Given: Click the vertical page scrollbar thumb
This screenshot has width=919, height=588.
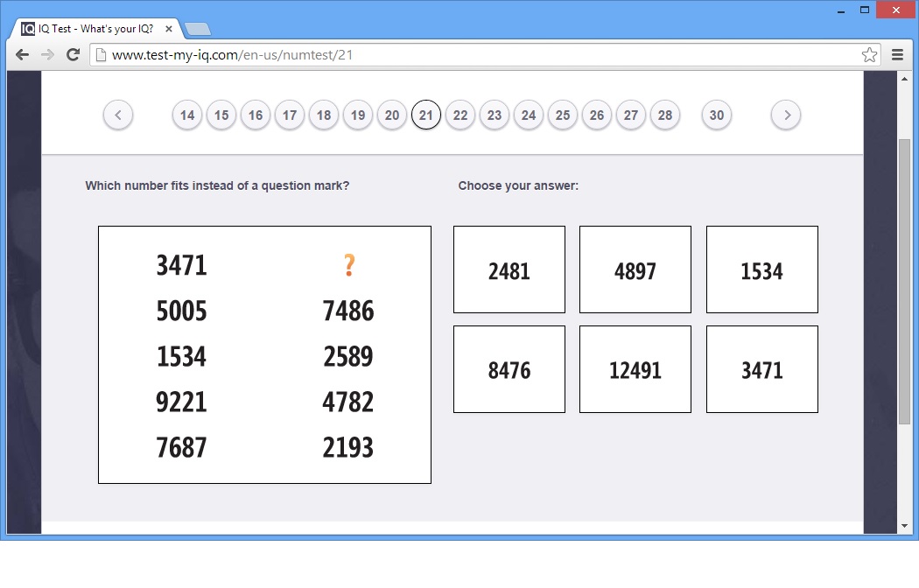Looking at the screenshot, I should (904, 280).
